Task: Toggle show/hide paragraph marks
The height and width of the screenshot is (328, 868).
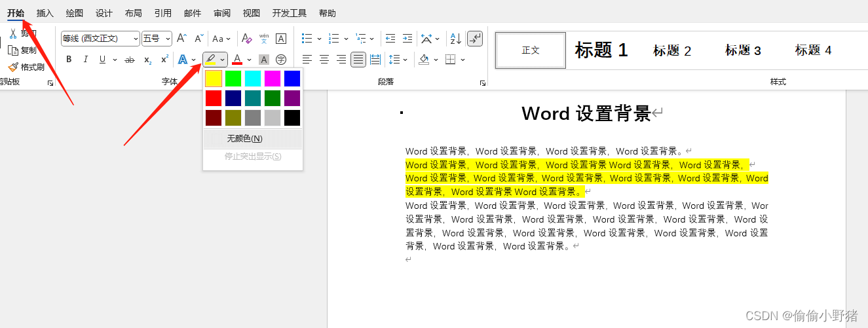Action: pyautogui.click(x=475, y=39)
